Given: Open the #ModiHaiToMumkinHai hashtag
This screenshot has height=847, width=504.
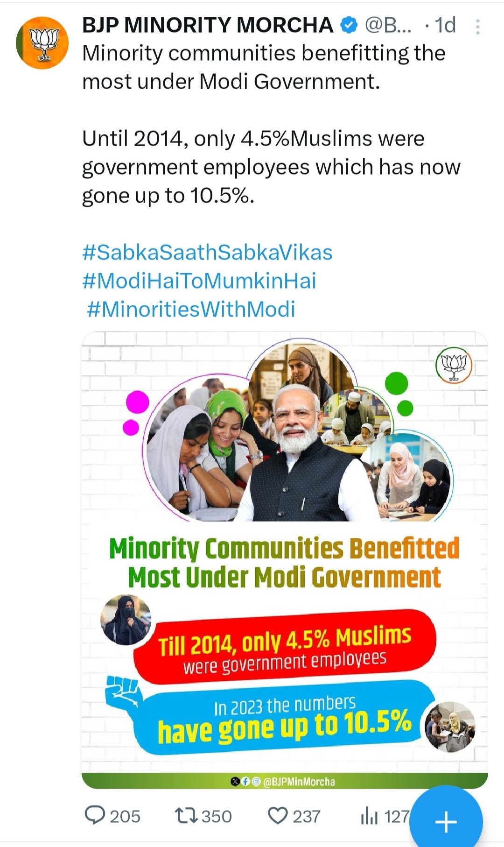Looking at the screenshot, I should tap(199, 281).
